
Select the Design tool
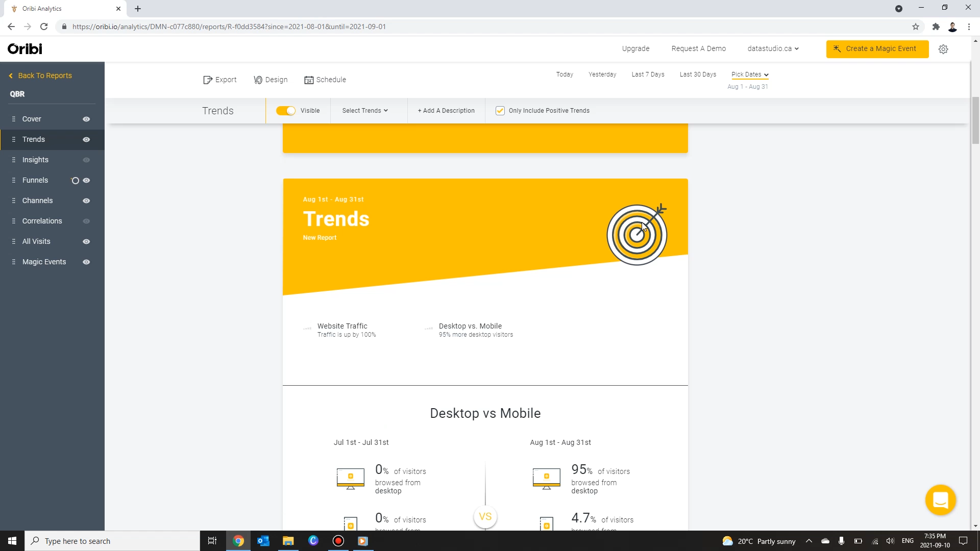point(271,80)
